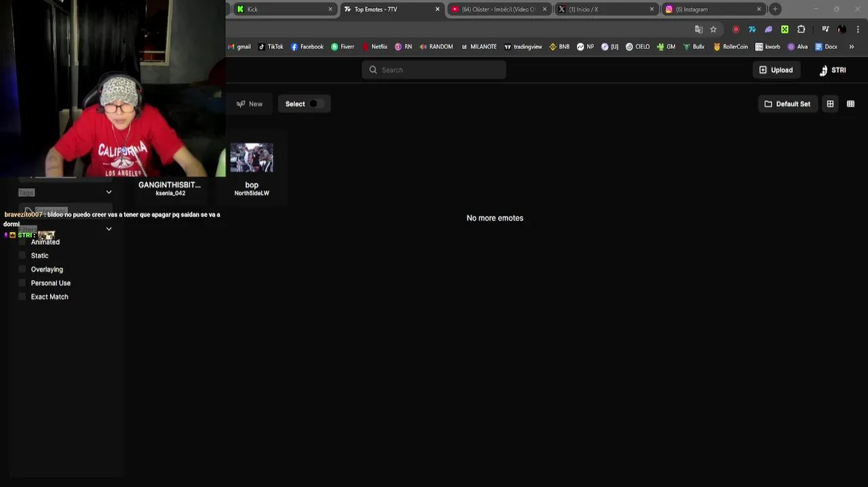This screenshot has width=868, height=487.
Task: Click the emote search field
Action: (434, 70)
